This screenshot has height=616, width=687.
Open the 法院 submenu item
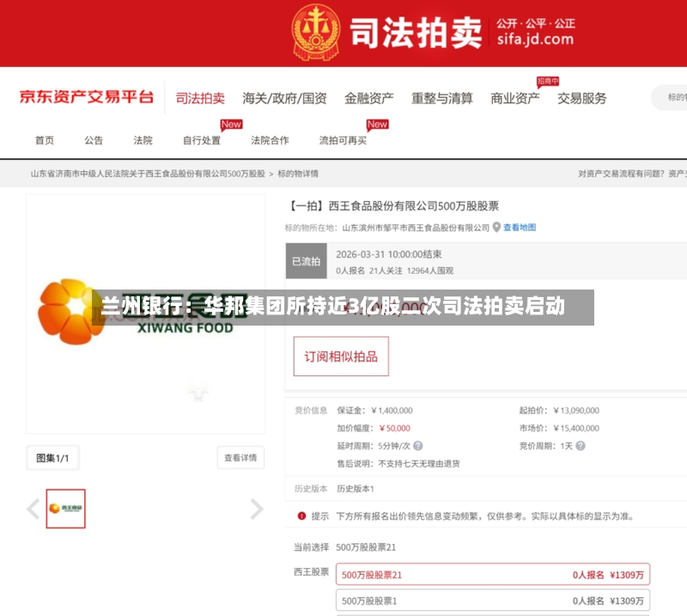pos(143,140)
